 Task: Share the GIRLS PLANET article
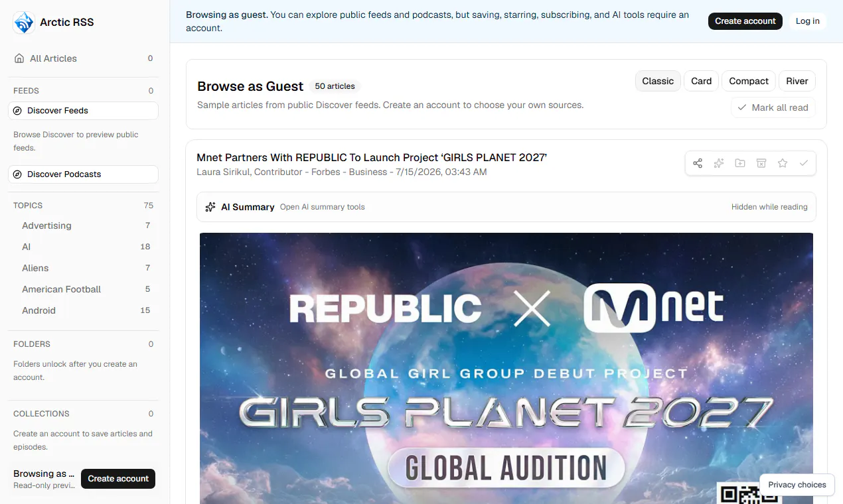(x=698, y=163)
